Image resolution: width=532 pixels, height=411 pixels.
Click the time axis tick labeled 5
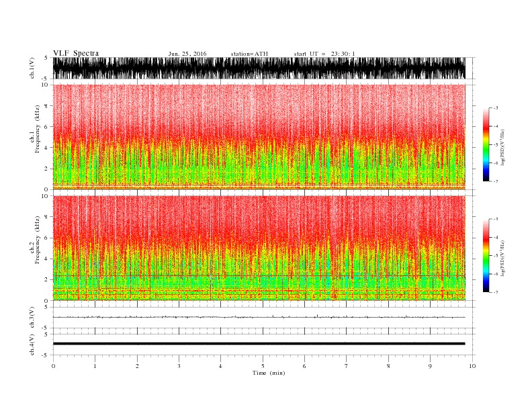263,366
